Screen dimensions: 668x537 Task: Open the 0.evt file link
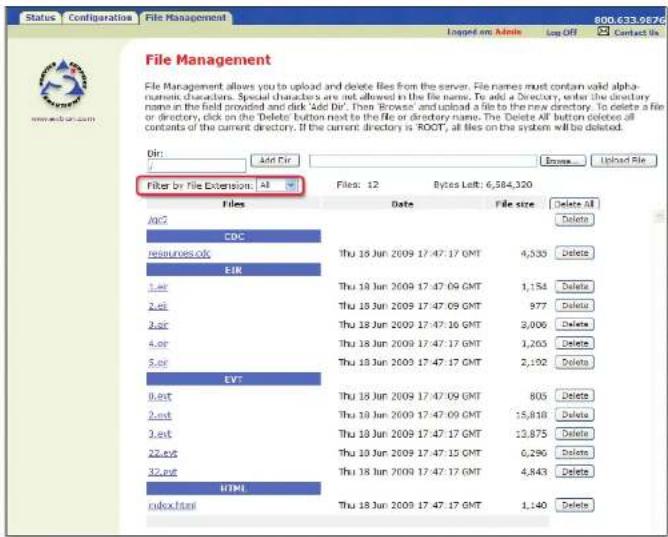click(160, 396)
